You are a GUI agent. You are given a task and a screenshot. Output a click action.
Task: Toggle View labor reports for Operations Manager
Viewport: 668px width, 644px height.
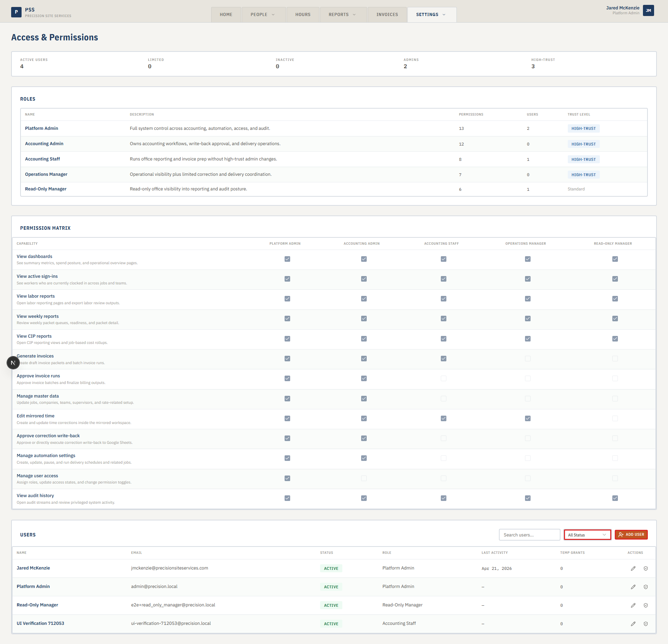click(x=528, y=299)
